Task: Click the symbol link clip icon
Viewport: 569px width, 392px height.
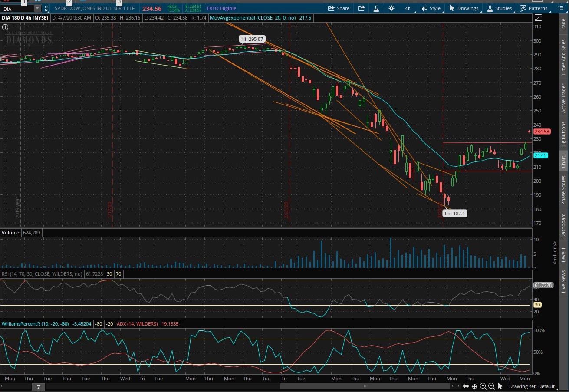Action: pyautogui.click(x=46, y=9)
